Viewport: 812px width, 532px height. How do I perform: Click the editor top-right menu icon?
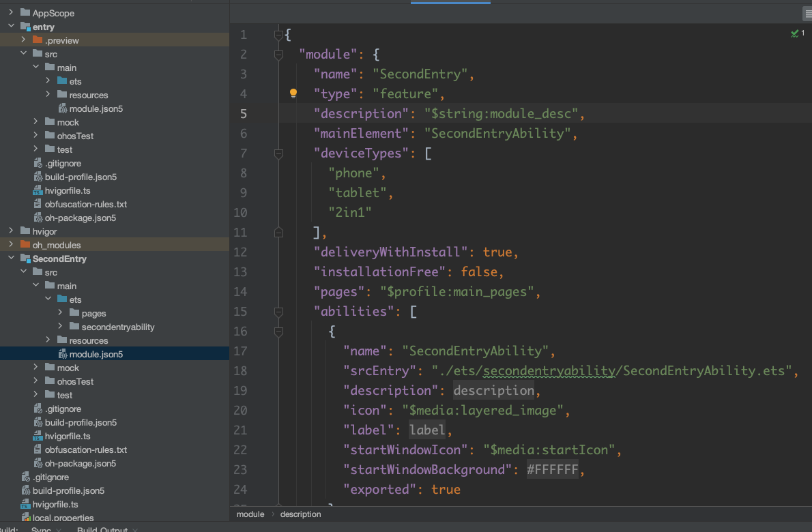808,14
